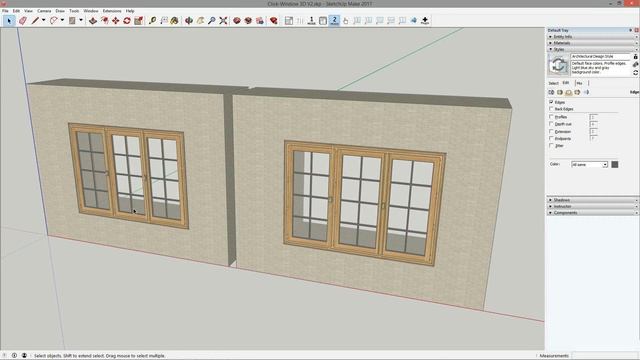
Task: Update style with changes refresh icon
Action: pyautogui.click(x=636, y=73)
